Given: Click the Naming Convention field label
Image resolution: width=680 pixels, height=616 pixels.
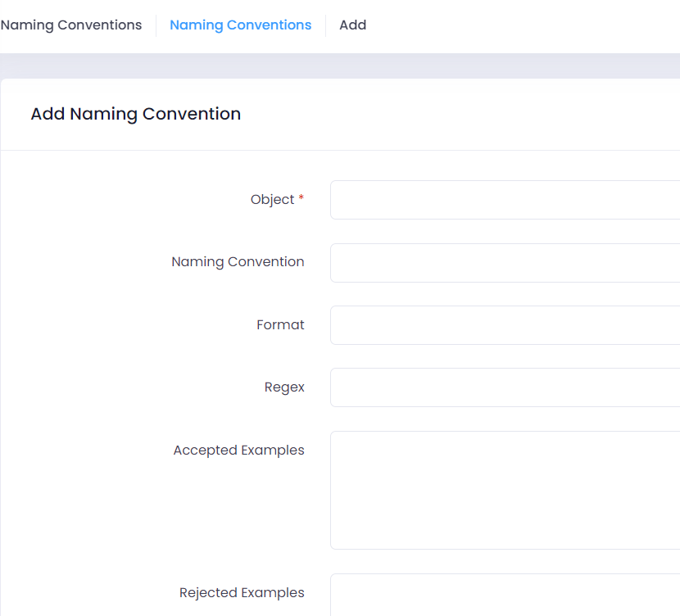Looking at the screenshot, I should [238, 262].
